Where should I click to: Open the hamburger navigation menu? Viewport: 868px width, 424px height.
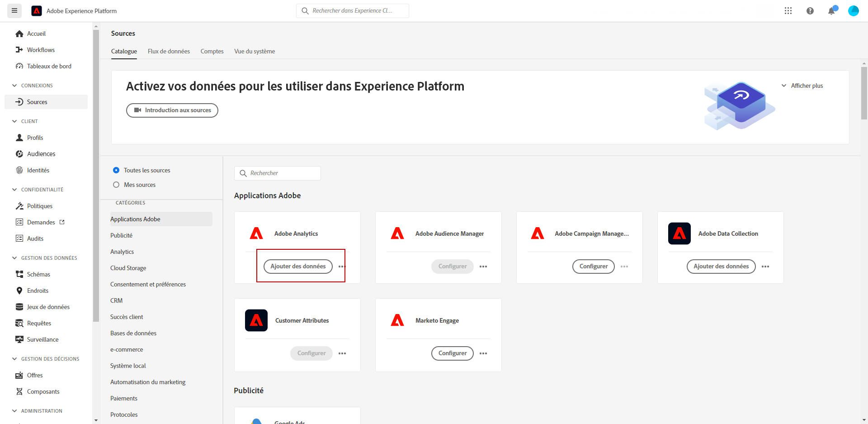(x=14, y=10)
